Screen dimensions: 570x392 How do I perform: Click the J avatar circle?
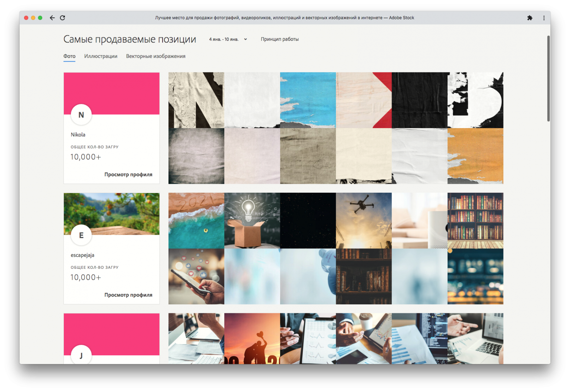pyautogui.click(x=81, y=355)
